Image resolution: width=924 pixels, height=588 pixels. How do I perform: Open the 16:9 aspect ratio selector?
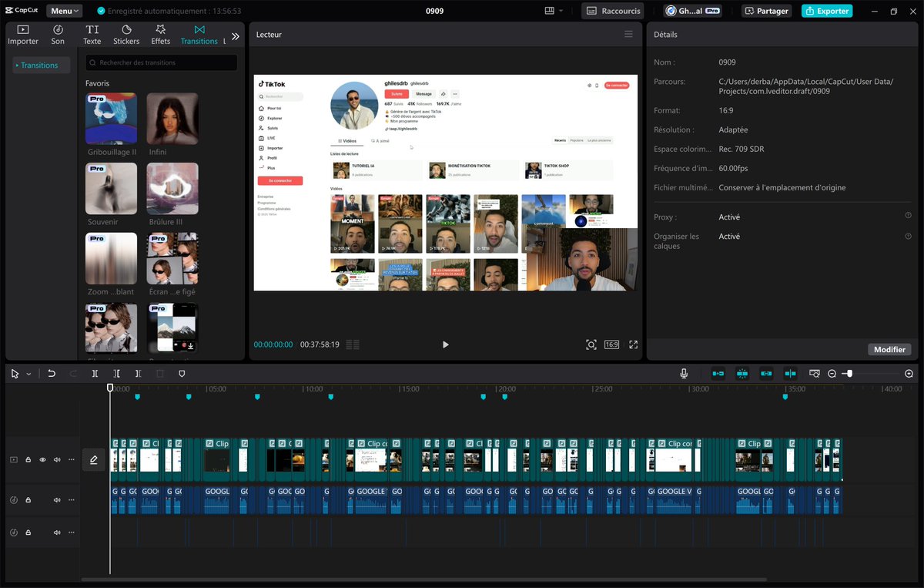612,344
